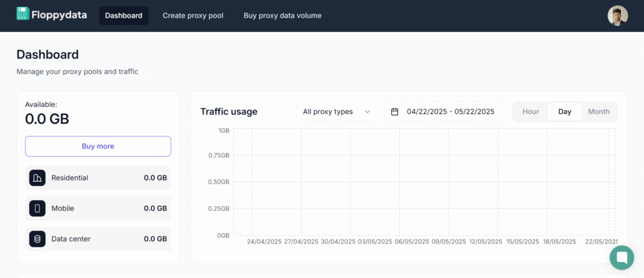Click the Residential building icon

click(x=37, y=178)
